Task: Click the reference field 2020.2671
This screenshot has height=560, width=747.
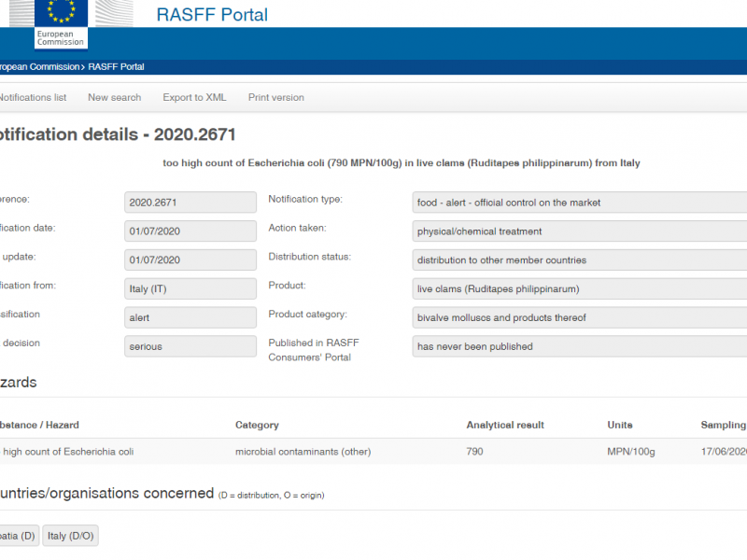Action: (x=190, y=203)
